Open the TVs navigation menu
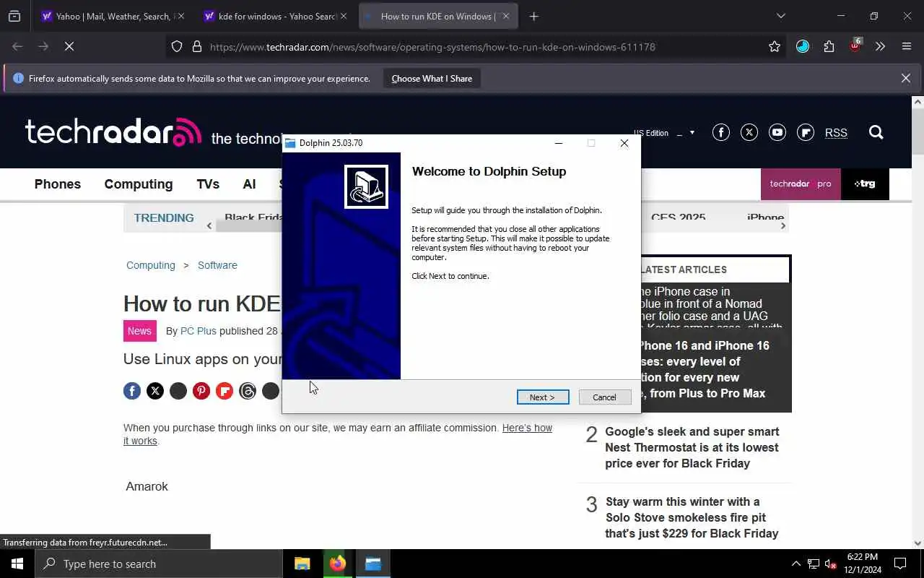The width and height of the screenshot is (924, 578). point(208,184)
